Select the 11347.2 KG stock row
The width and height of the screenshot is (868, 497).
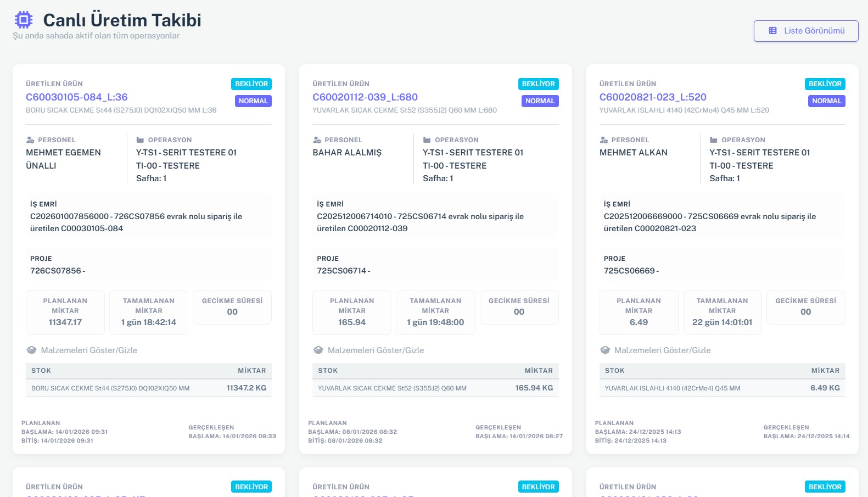click(x=148, y=388)
